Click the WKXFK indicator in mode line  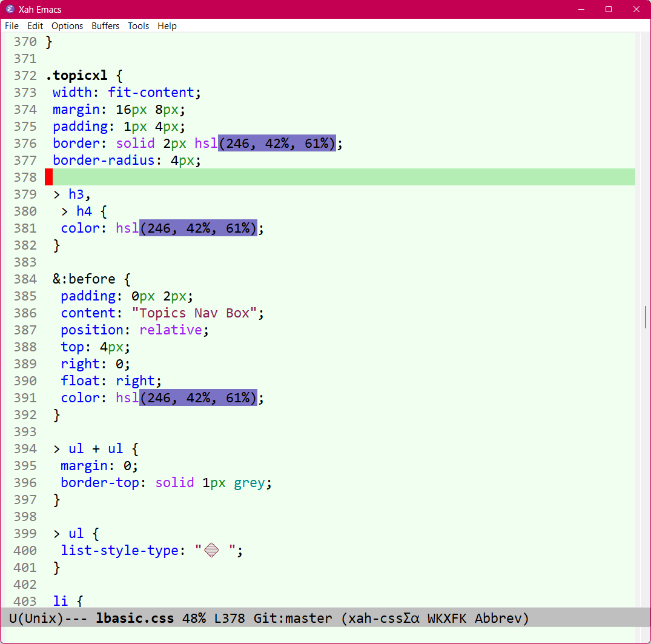pos(447,618)
